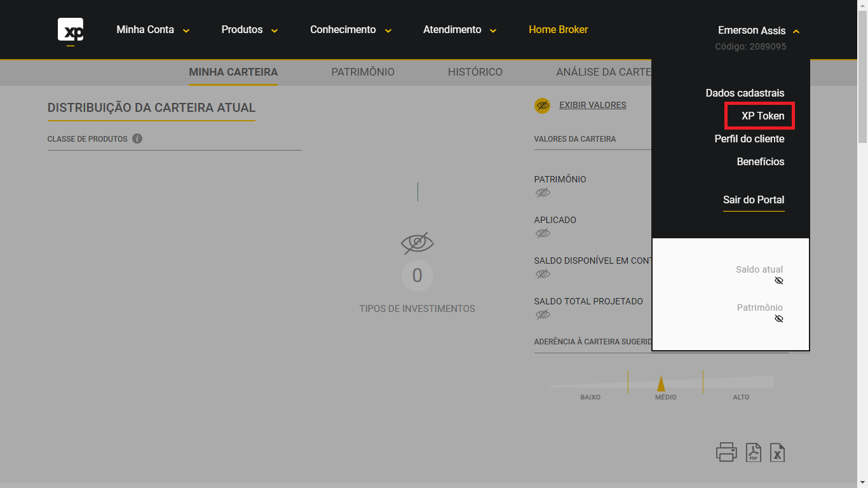Click the Médio label under the adherence scale
Image resolution: width=868 pixels, height=488 pixels.
tap(666, 397)
